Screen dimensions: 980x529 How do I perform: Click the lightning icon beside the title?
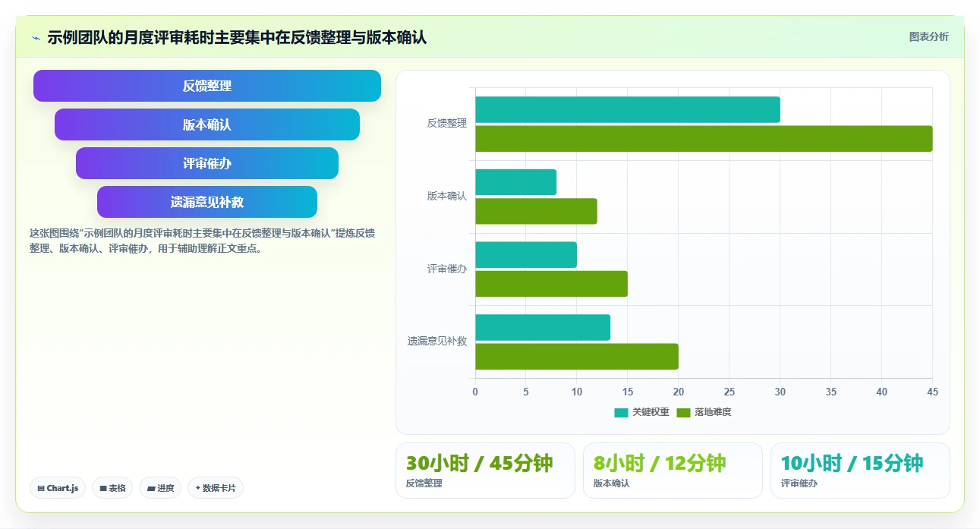(x=36, y=38)
